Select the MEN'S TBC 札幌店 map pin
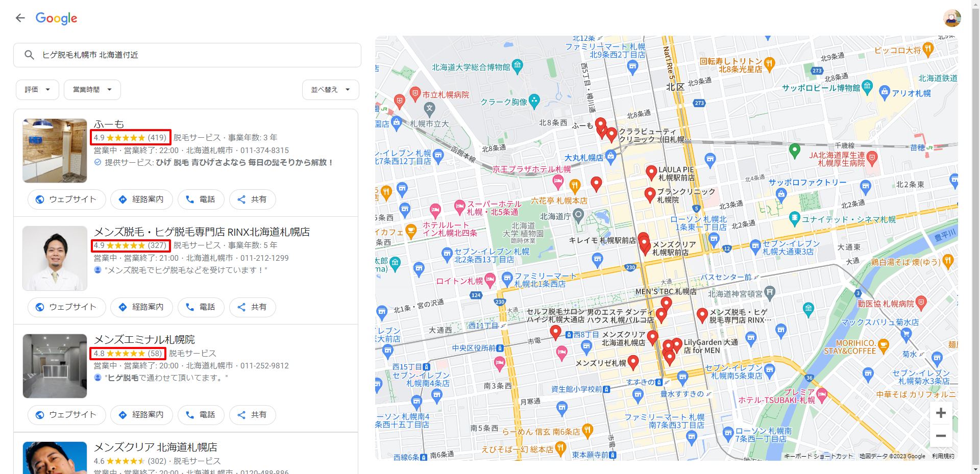 (x=666, y=304)
